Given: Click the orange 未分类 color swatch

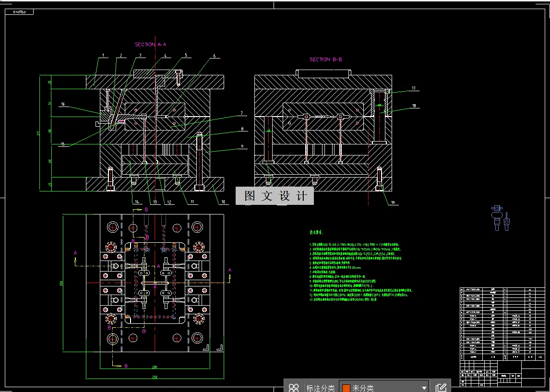Looking at the screenshot, I should pyautogui.click(x=346, y=388).
